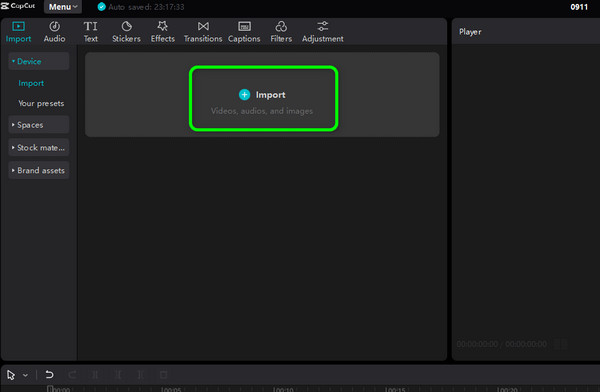
Task: Click the timeline ruler at 00:05
Action: coord(171,389)
